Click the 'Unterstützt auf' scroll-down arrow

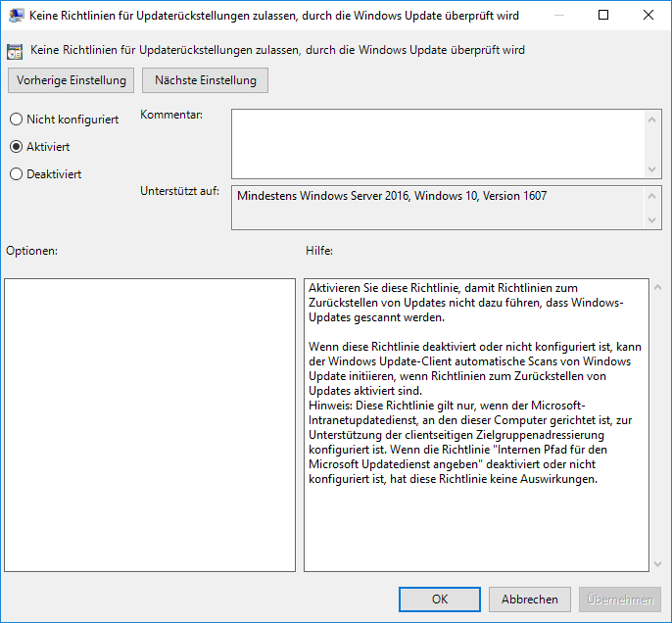point(654,221)
